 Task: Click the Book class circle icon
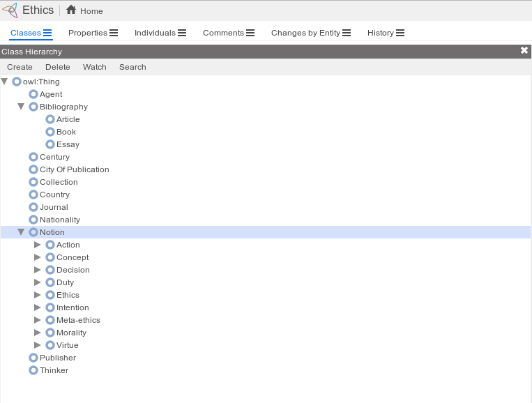click(x=50, y=132)
